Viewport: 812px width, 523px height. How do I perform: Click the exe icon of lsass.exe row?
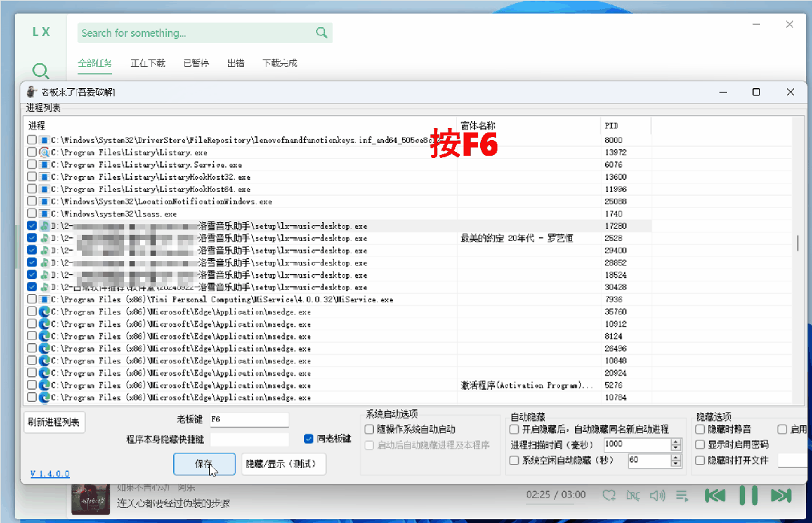(44, 214)
